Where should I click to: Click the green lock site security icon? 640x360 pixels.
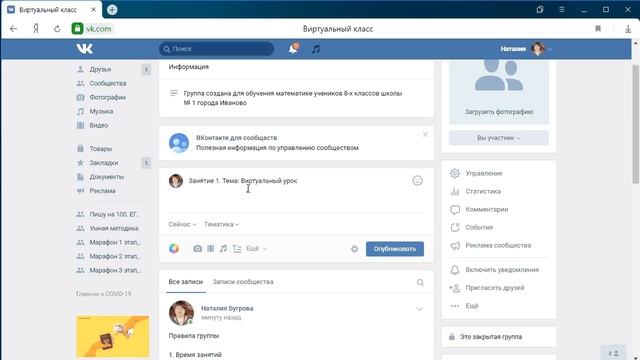78,29
